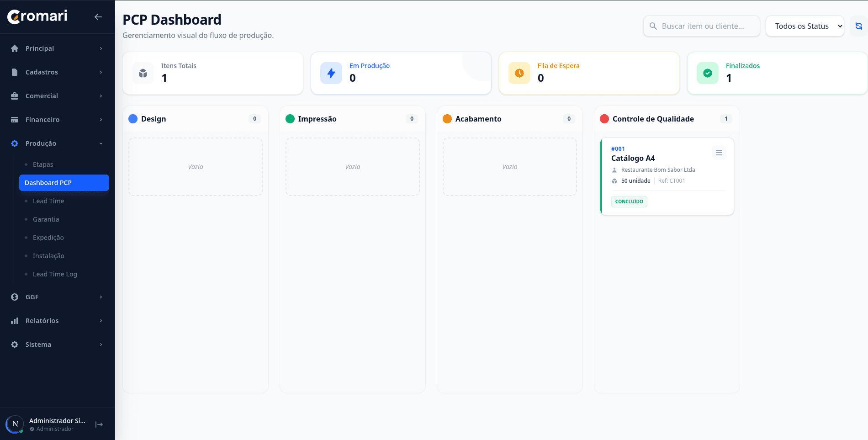Screen dimensions: 868x440
Task: Open item #001 via its blue link
Action: pos(618,148)
